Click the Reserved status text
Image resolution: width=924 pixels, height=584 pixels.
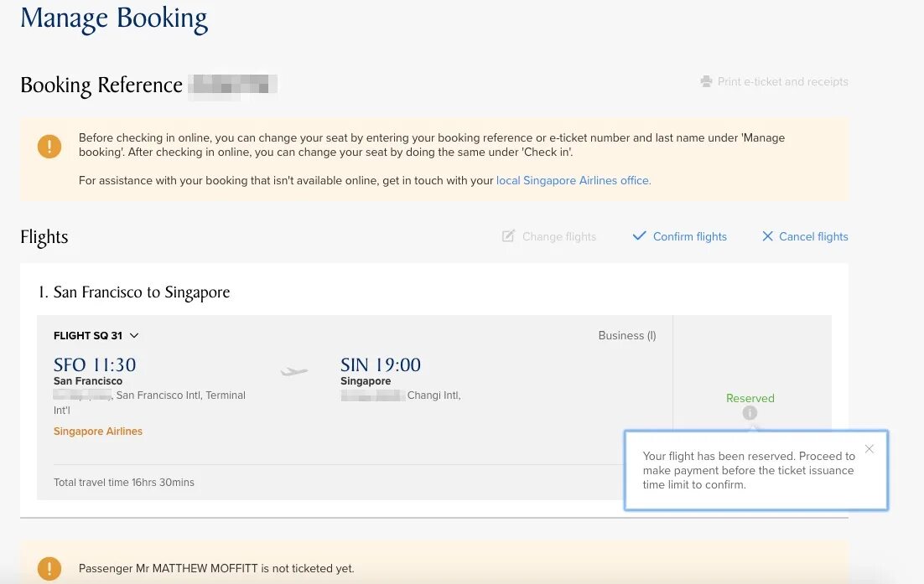click(x=750, y=399)
